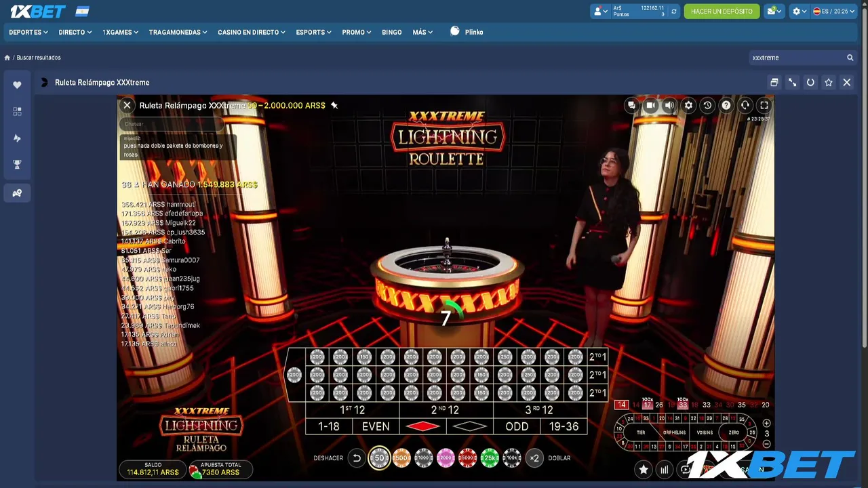Open the Plinko game shortcut
The height and width of the screenshot is (488, 868).
pos(467,32)
